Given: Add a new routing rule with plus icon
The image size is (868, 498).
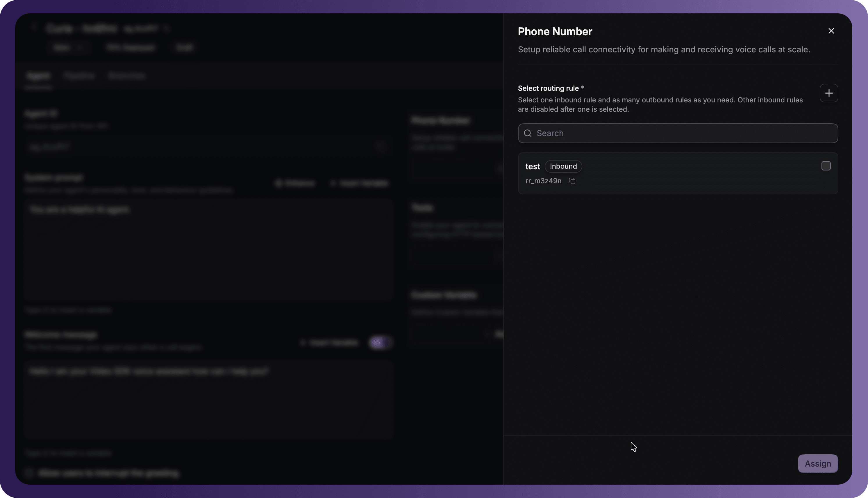Looking at the screenshot, I should pyautogui.click(x=829, y=93).
